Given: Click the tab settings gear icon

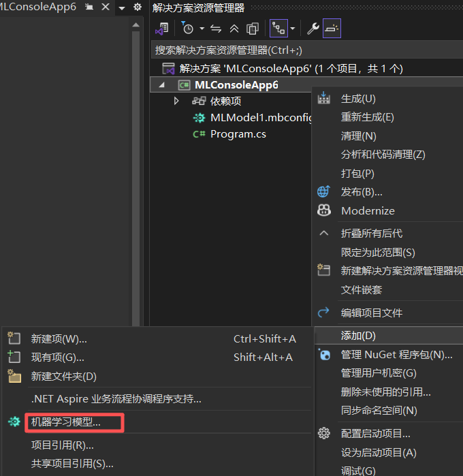Looking at the screenshot, I should tap(138, 7).
